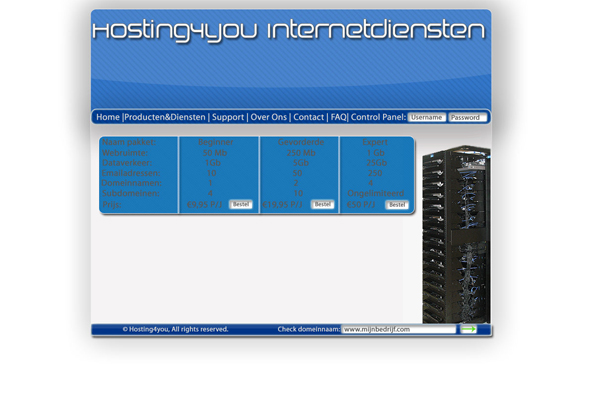Click the '250 Mb' webruimte value
The width and height of the screenshot is (600, 394).
(301, 153)
